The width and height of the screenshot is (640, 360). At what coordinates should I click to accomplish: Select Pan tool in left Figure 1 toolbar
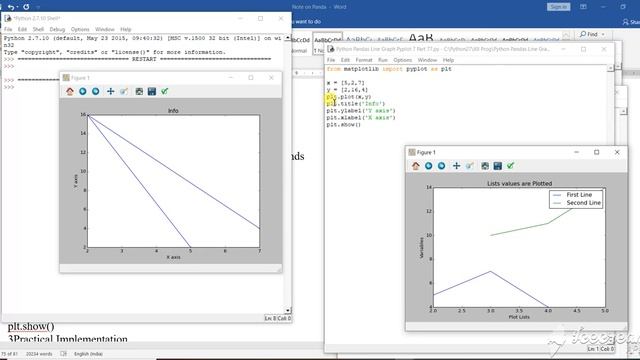coord(110,91)
